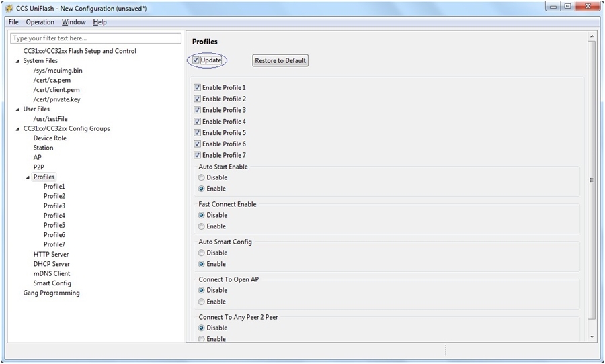Open P2P config group
This screenshot has width=605, height=364.
coord(38,167)
